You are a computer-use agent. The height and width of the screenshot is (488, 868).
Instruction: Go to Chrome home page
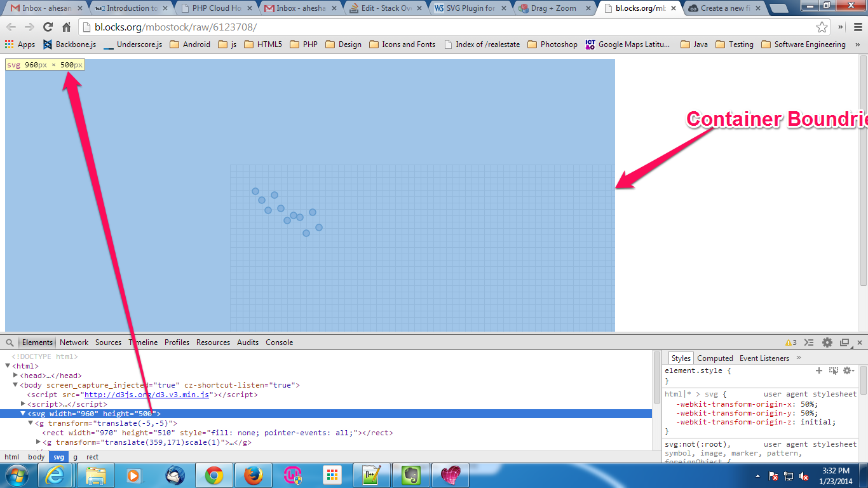tap(66, 27)
